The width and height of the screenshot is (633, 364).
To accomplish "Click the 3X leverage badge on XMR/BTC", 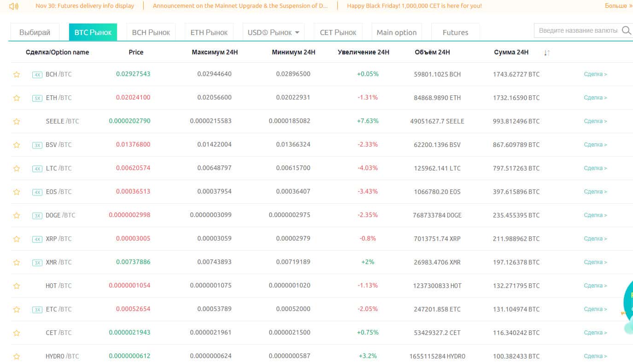I will coord(37,263).
